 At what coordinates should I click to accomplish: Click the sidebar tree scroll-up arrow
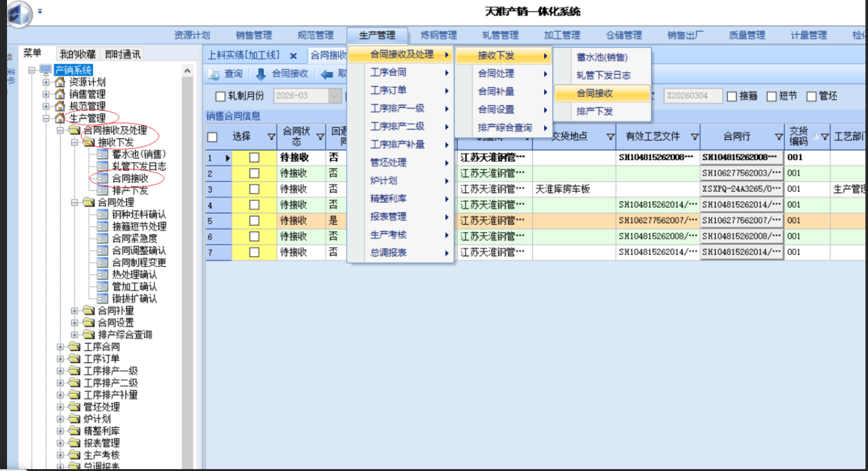click(x=187, y=71)
